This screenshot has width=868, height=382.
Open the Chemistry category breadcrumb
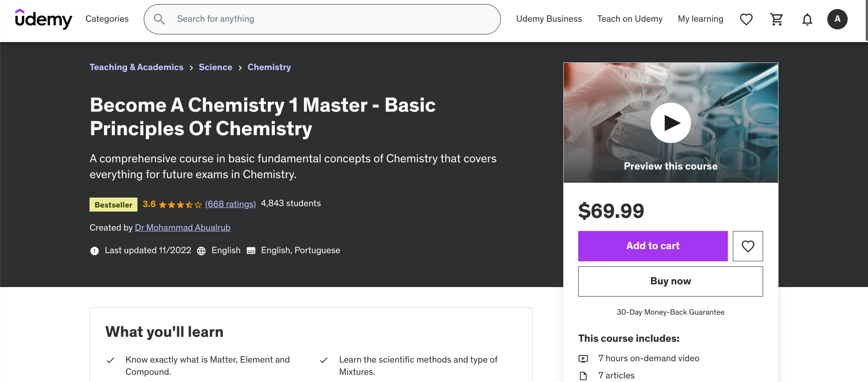tap(269, 67)
